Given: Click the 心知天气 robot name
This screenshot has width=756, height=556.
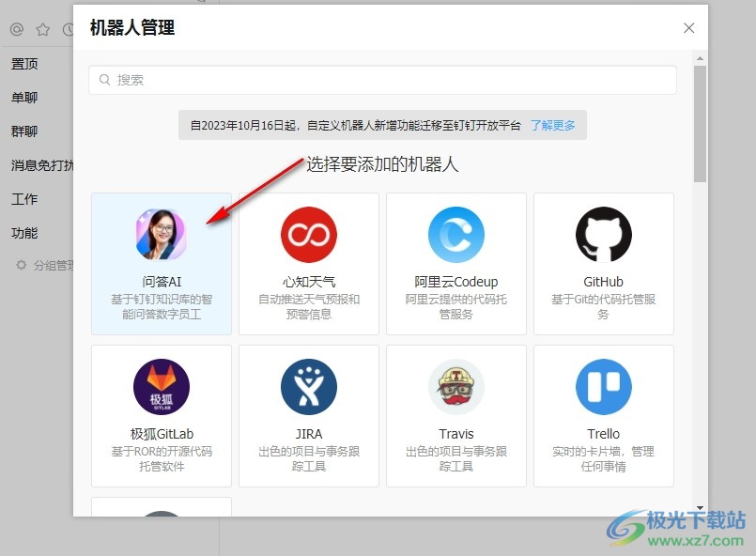Looking at the screenshot, I should pos(309,282).
